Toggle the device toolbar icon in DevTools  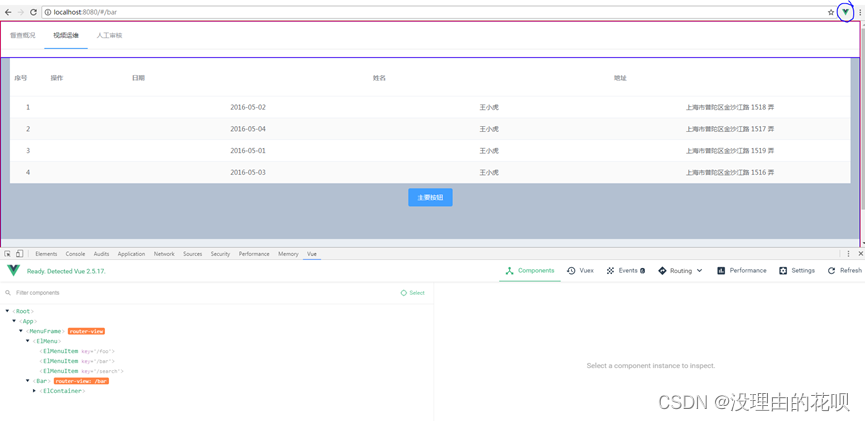(x=19, y=254)
